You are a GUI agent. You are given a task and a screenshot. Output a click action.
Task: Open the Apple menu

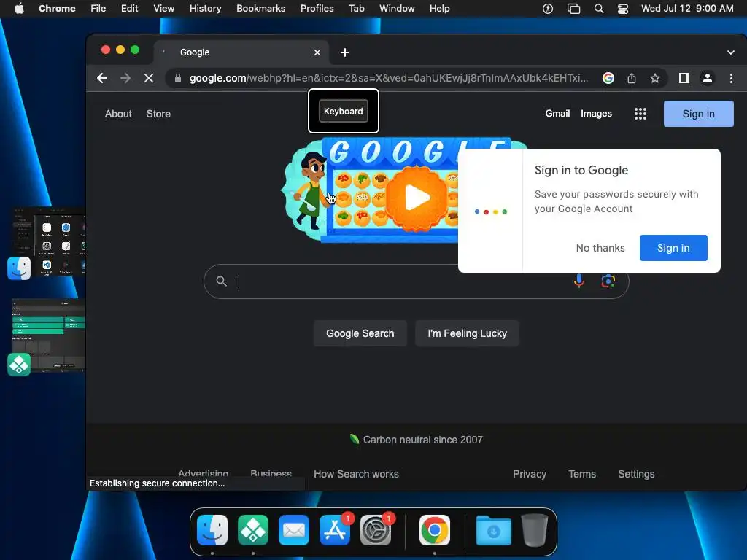19,9
